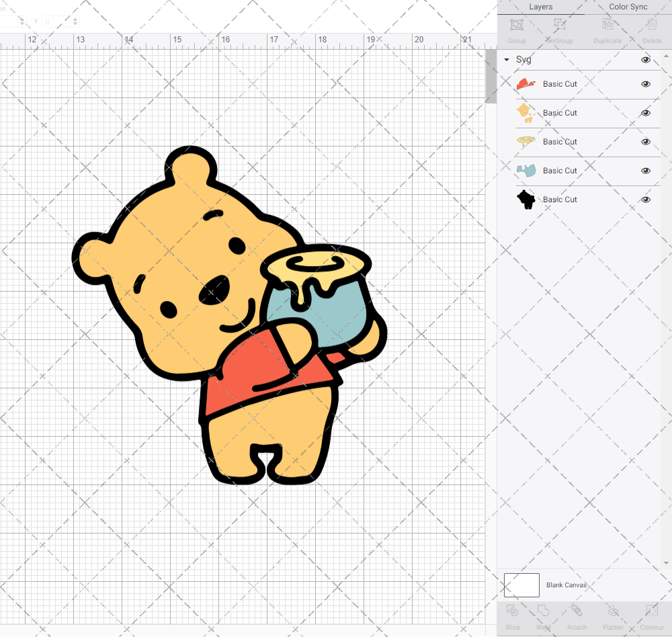
Task: Click the Group icon in Layers panel
Action: pyautogui.click(x=516, y=25)
